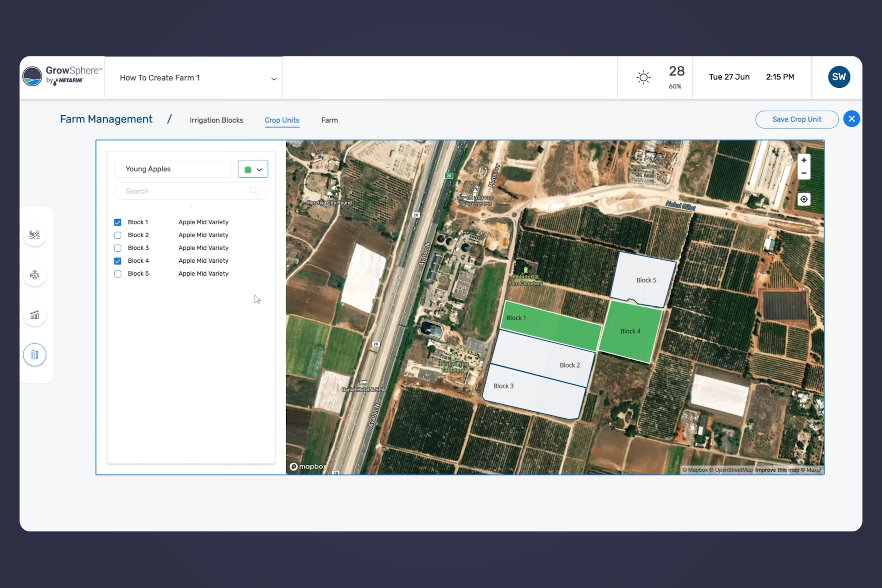Open the bar chart analytics sidebar icon
Image resolution: width=882 pixels, height=588 pixels.
click(x=34, y=315)
